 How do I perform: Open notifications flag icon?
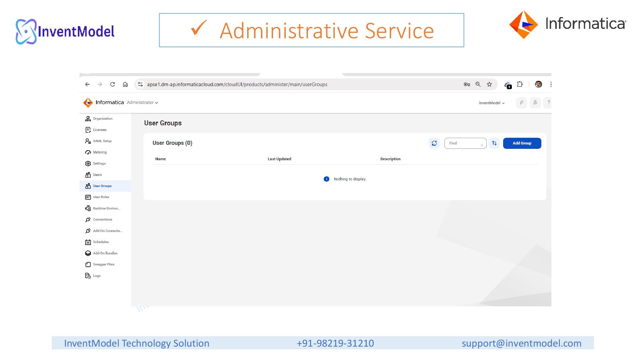(521, 103)
